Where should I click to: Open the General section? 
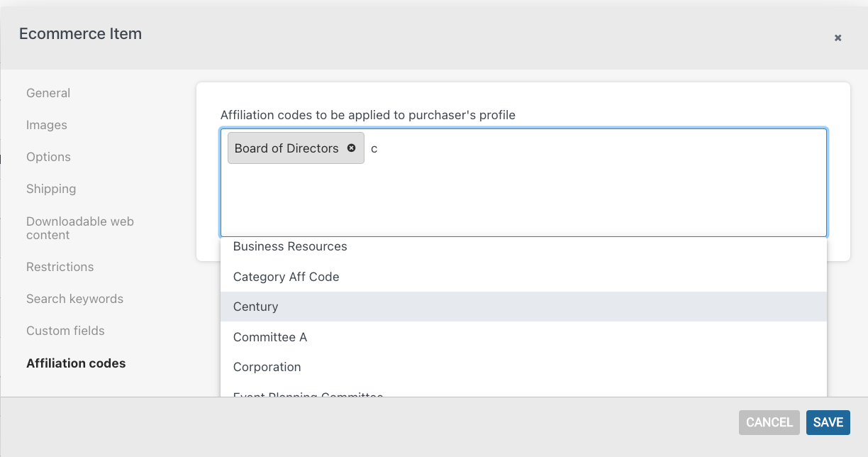tap(48, 93)
